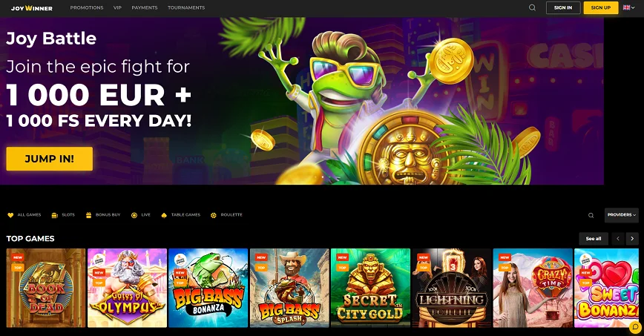Select the Live casino chip icon
The width and height of the screenshot is (644, 336).
click(x=134, y=215)
